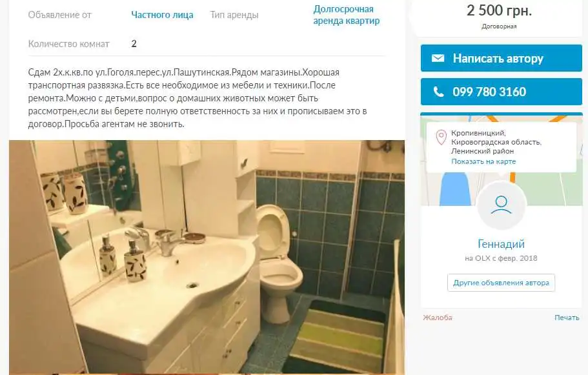Follow the Показать на карте link
Viewport: 588px width, 375px height.
(483, 161)
